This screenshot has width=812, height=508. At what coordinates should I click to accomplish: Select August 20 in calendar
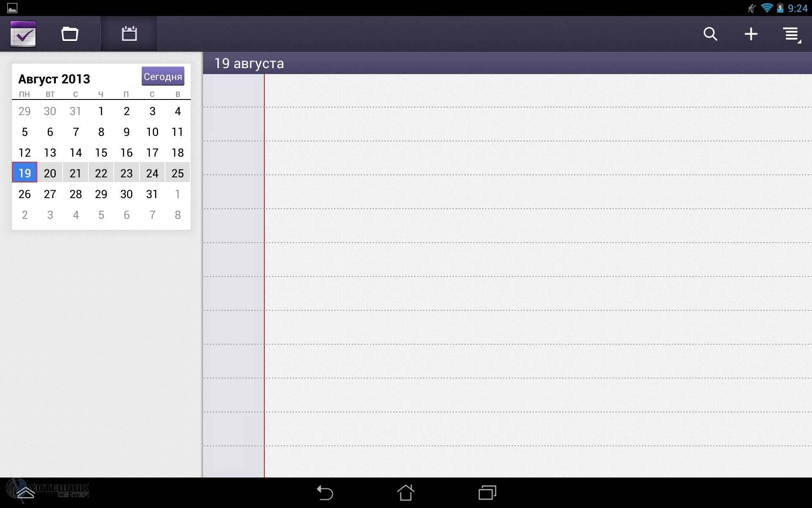50,173
